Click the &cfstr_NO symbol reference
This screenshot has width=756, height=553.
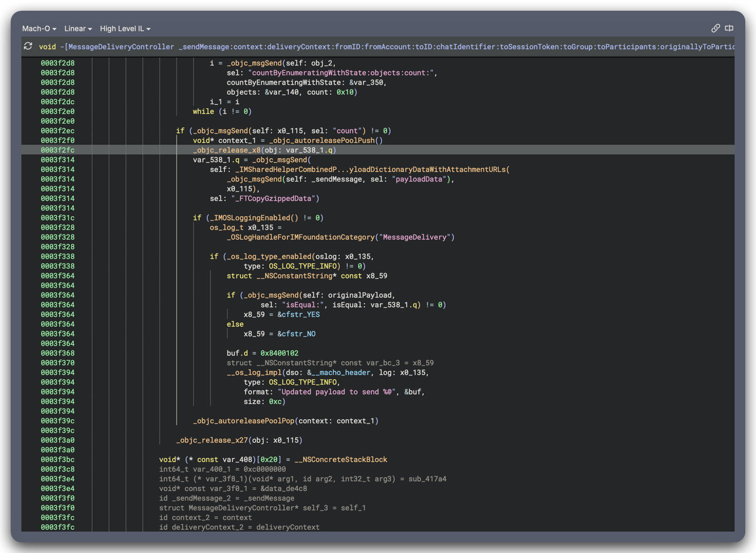[x=296, y=334]
